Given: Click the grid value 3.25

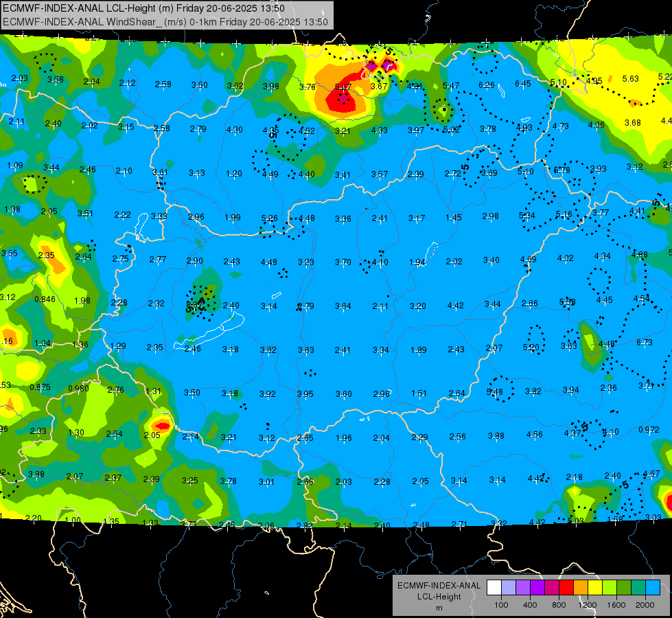Looking at the screenshot, I should click(x=190, y=481).
